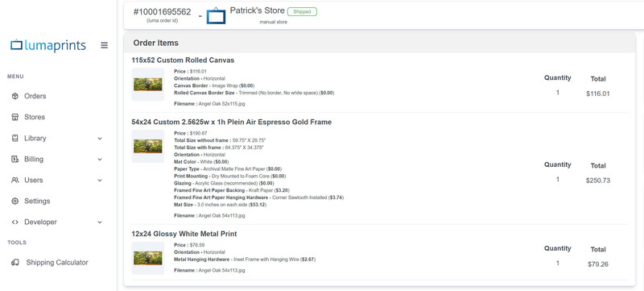The image size is (644, 291).
Task: Click the $79.26 total
Action: click(598, 264)
